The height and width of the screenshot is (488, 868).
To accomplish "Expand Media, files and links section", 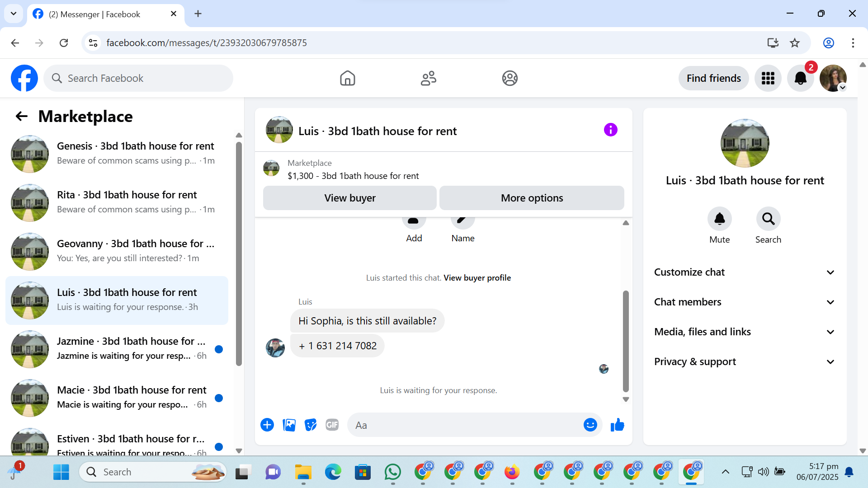I will point(745,332).
